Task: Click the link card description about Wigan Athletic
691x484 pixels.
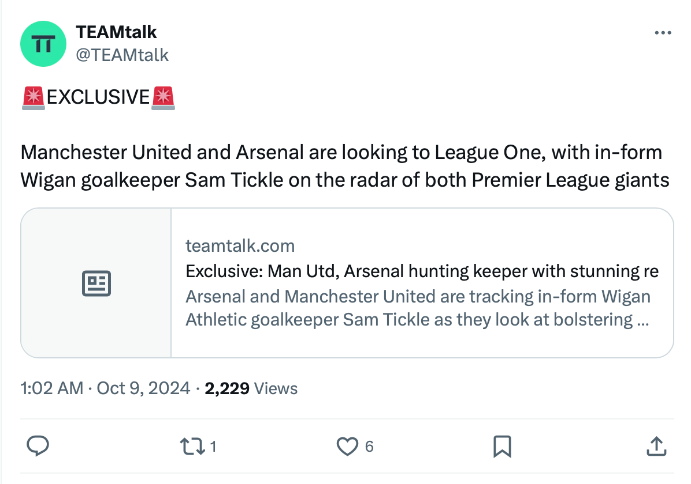Action: click(418, 308)
